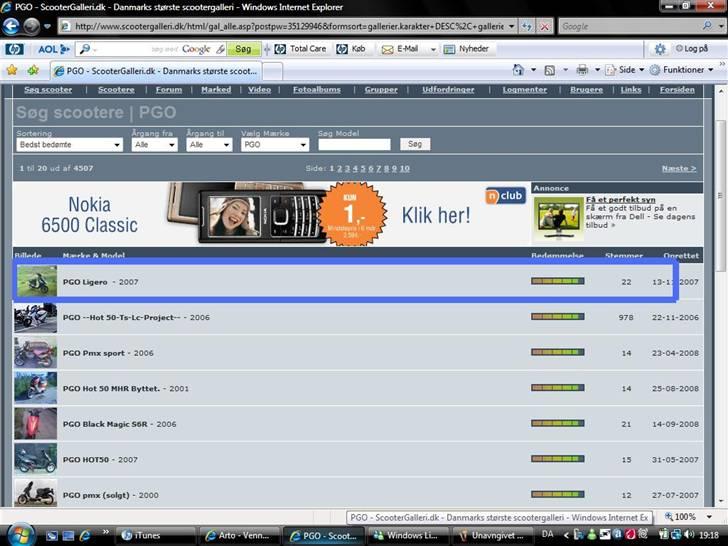Open the Vælg Mærke dropdown showing PGO
Screen dimensions: 728x546
[275, 145]
